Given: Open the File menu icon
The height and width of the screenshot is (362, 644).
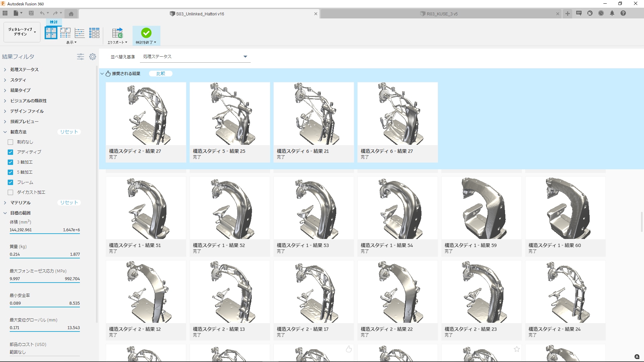Looking at the screenshot, I should coord(17,13).
